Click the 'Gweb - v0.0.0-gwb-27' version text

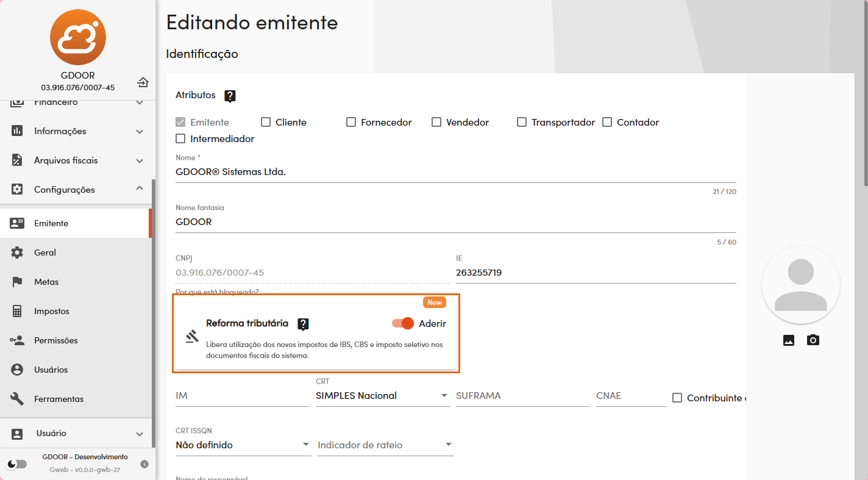click(85, 470)
